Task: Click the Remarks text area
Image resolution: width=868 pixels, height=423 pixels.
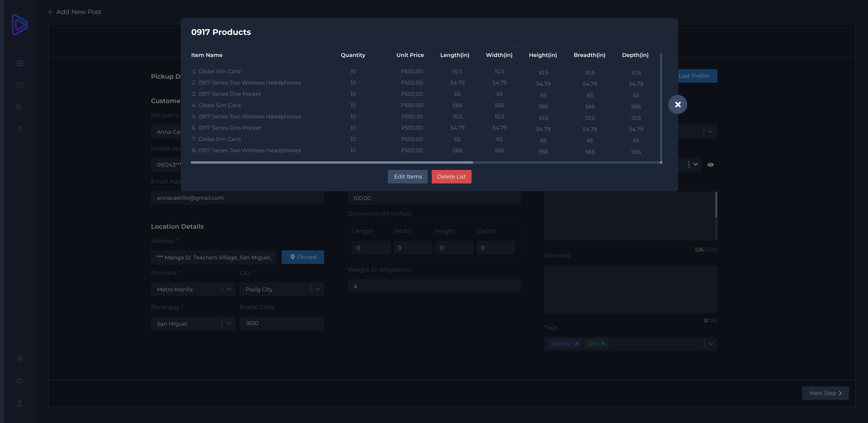Action: 631,289
